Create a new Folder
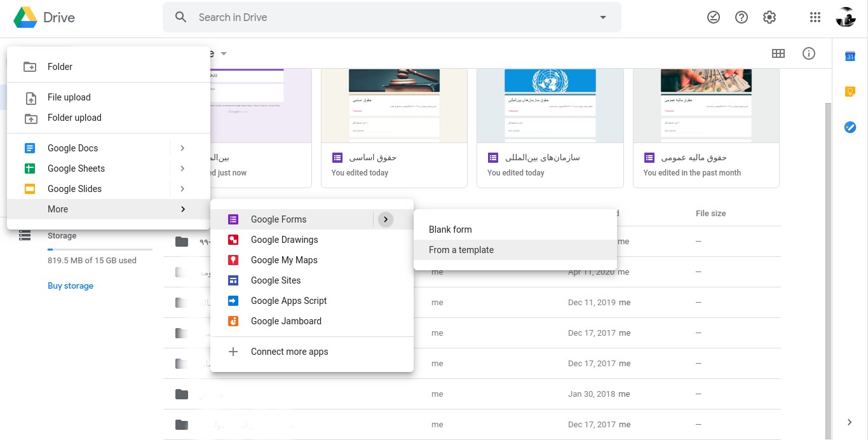The width and height of the screenshot is (868, 440). pyautogui.click(x=109, y=67)
